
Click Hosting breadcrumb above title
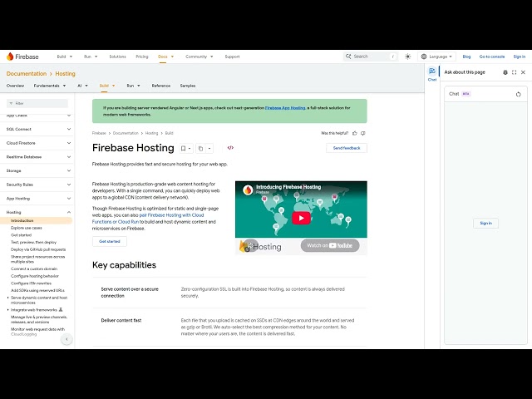151,133
